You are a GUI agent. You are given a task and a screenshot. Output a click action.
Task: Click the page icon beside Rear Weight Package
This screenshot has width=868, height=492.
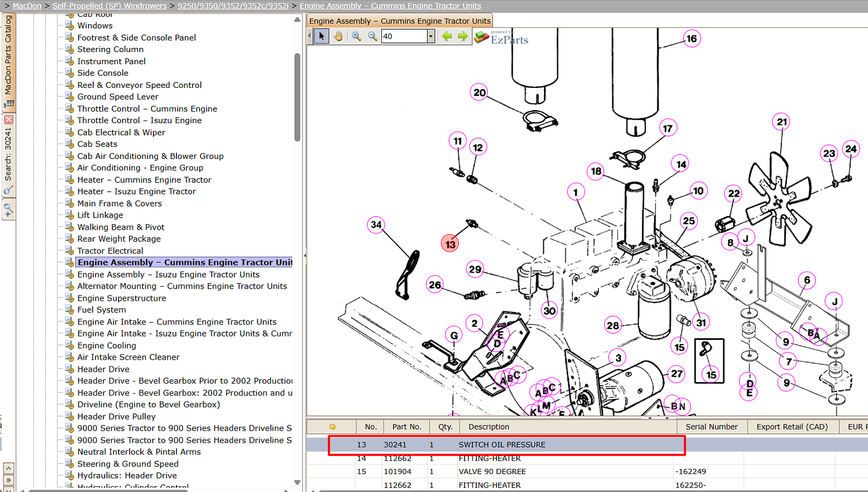[x=69, y=239]
